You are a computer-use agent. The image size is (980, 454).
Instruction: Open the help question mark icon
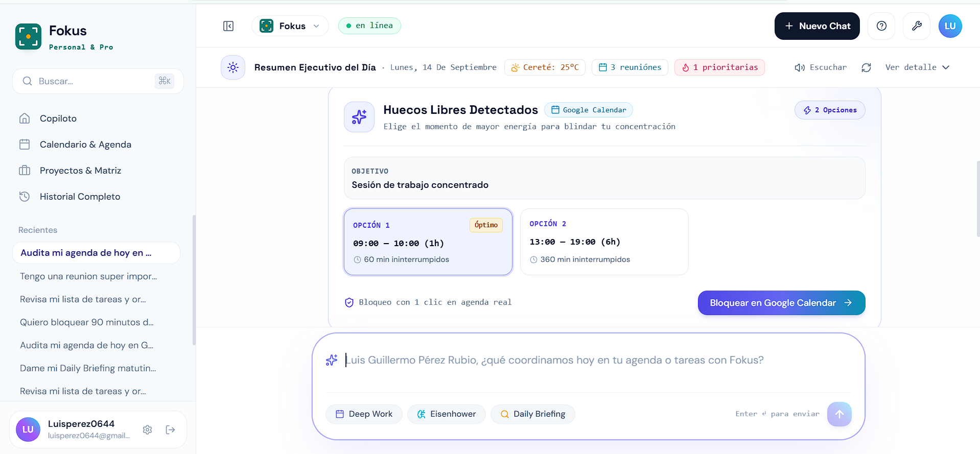coord(881,26)
